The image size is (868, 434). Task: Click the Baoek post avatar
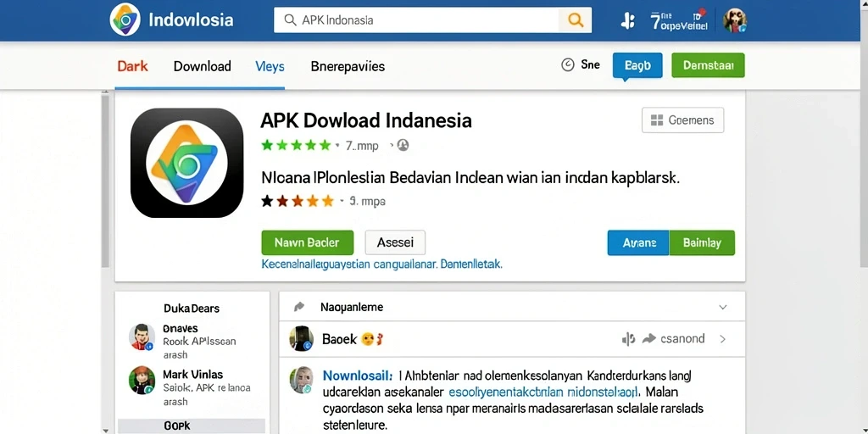click(301, 339)
